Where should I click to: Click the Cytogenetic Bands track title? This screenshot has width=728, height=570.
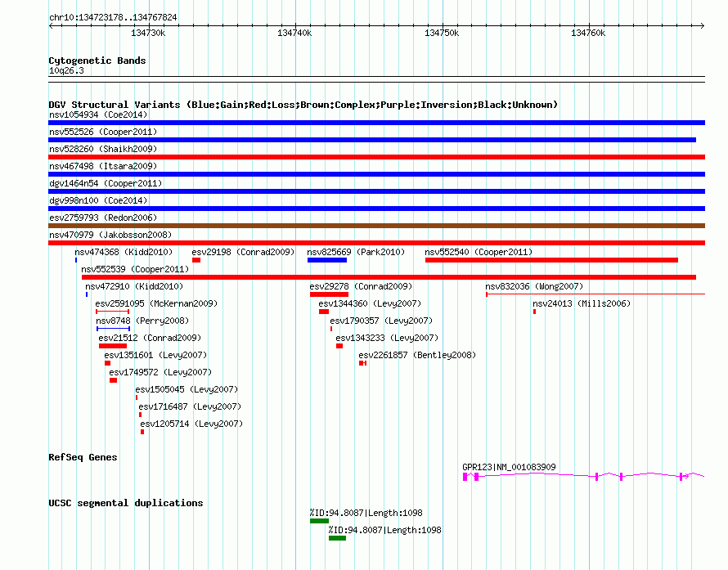(97, 61)
